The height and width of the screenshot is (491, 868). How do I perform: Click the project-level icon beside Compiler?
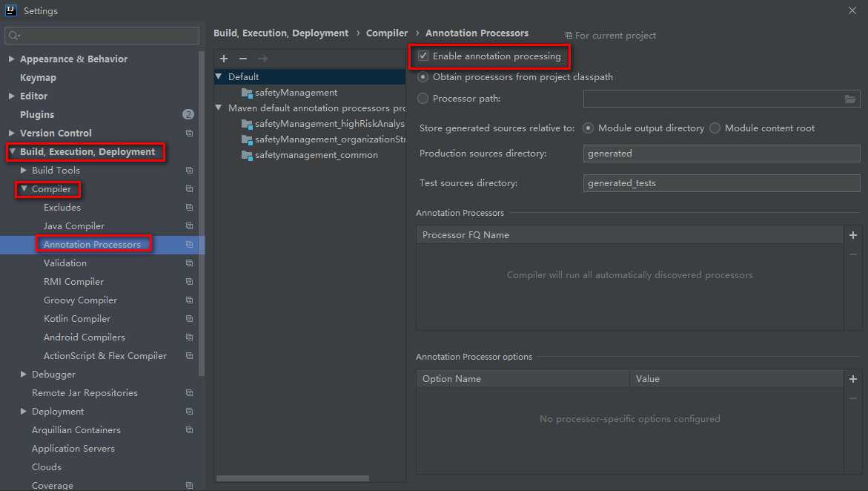click(x=189, y=189)
